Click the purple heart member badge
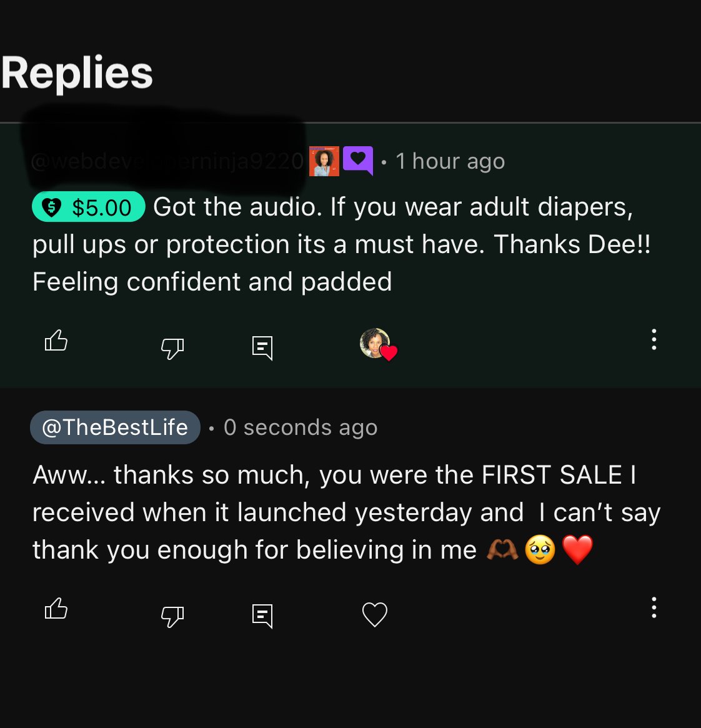 (x=358, y=161)
